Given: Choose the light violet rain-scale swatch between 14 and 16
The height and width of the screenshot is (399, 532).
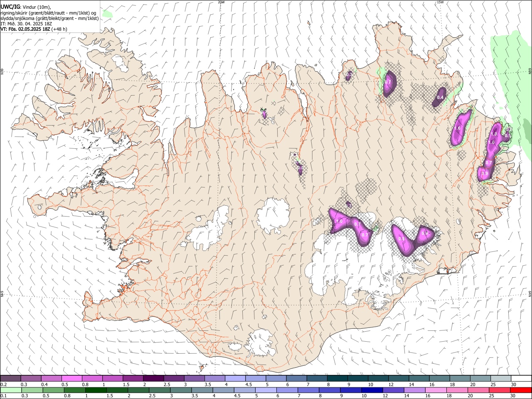Looking at the screenshot, I should 414,390.
